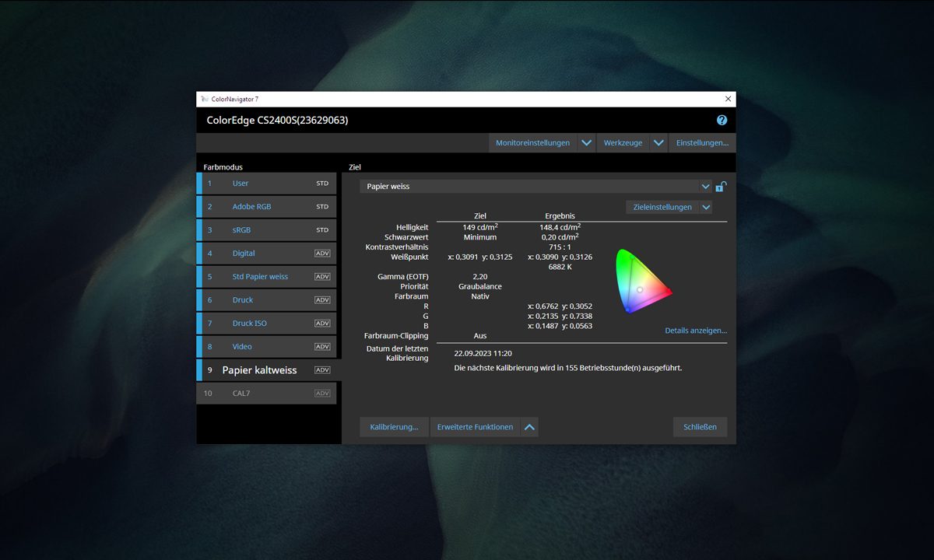Expand Monitoreinstellungen dropdown arrow
This screenshot has height=560, width=934.
click(x=587, y=143)
